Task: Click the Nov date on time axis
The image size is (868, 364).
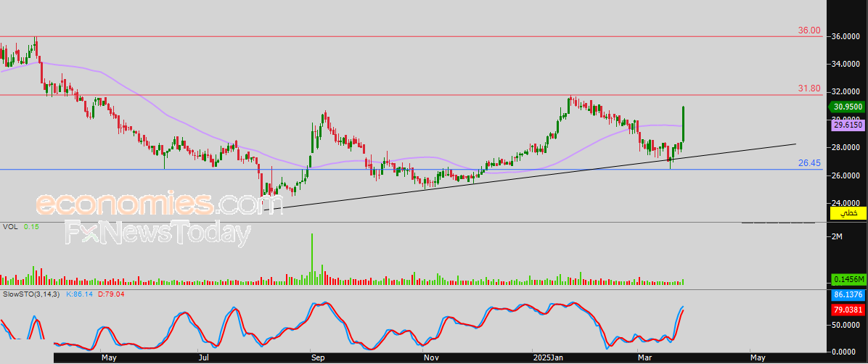Action: point(430,358)
